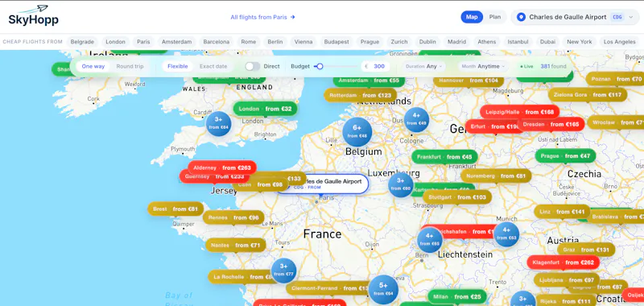This screenshot has height=306, width=644.
Task: Click the Barcelona city chip
Action: (x=217, y=42)
